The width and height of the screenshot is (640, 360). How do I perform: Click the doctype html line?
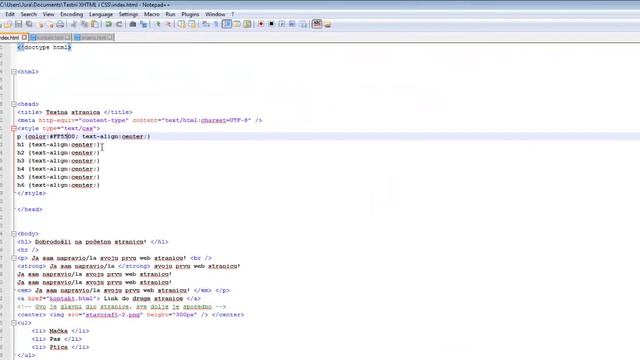[44, 47]
